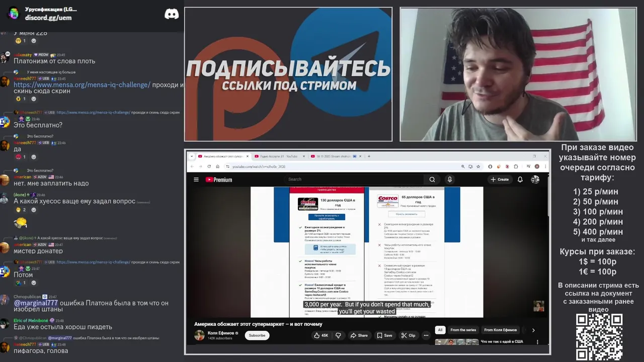Dislike the video with thumbs-down icon
644x362 pixels.
click(338, 335)
